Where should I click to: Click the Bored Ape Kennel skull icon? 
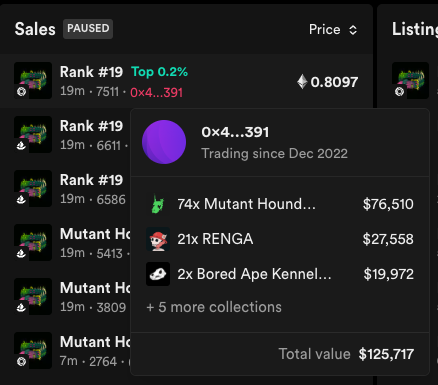point(158,274)
